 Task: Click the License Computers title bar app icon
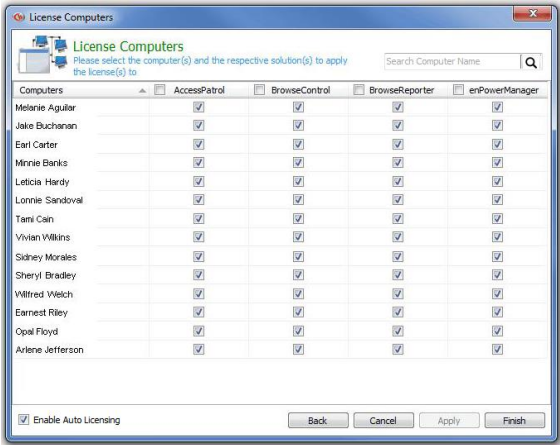click(x=19, y=17)
